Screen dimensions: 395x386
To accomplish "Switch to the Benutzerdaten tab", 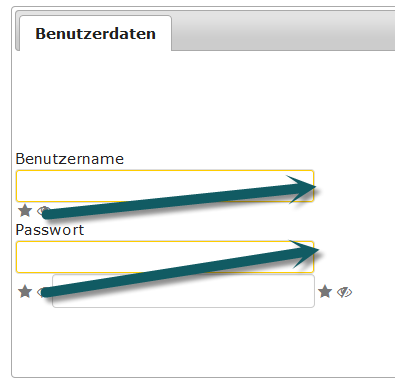I will [x=95, y=33].
